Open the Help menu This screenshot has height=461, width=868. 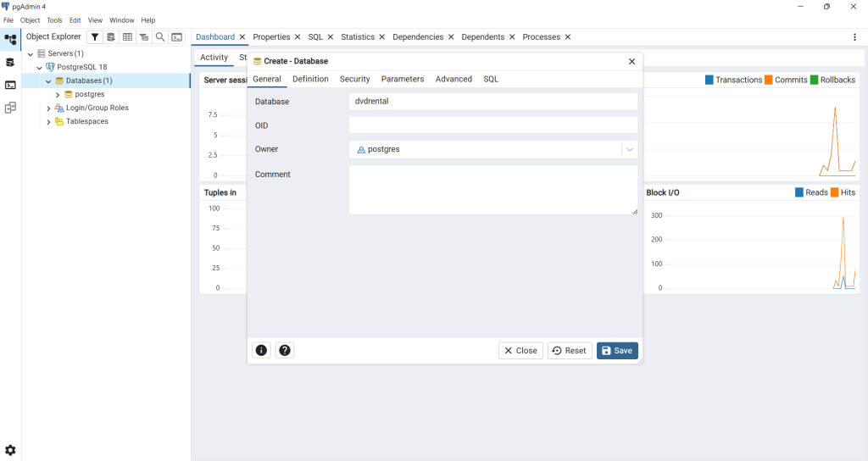coord(147,20)
